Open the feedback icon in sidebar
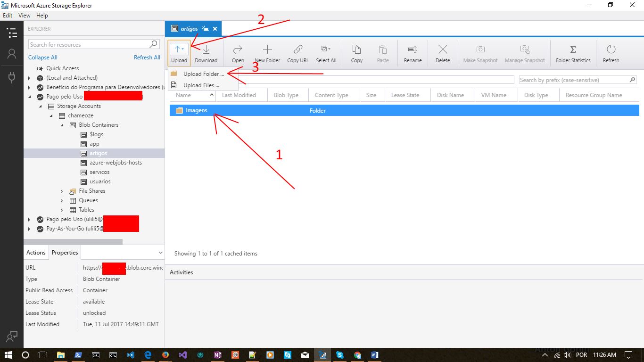 (x=12, y=336)
